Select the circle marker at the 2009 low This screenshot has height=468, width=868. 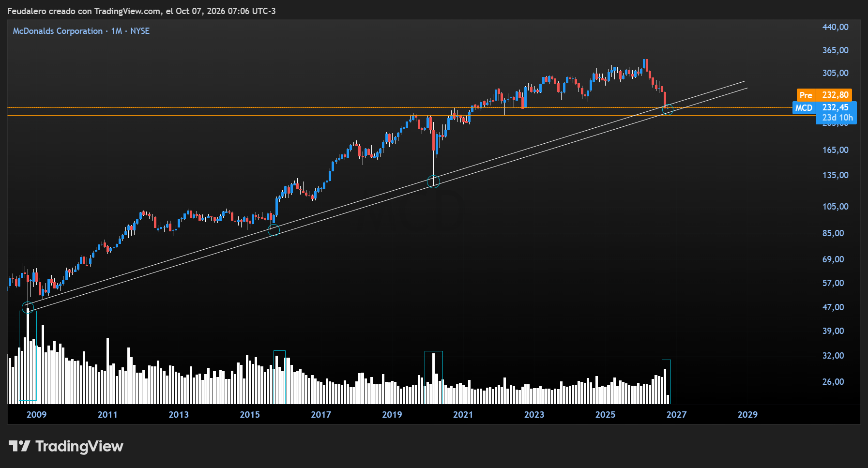(28, 307)
